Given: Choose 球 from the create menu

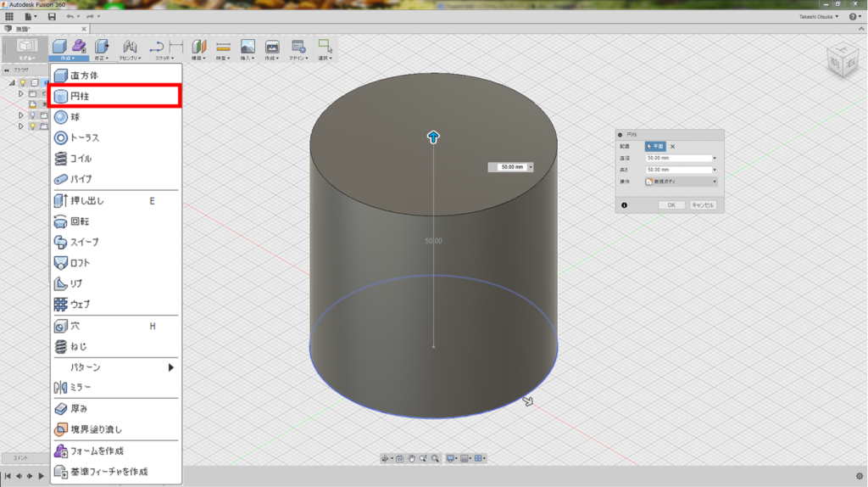Looking at the screenshot, I should [116, 117].
